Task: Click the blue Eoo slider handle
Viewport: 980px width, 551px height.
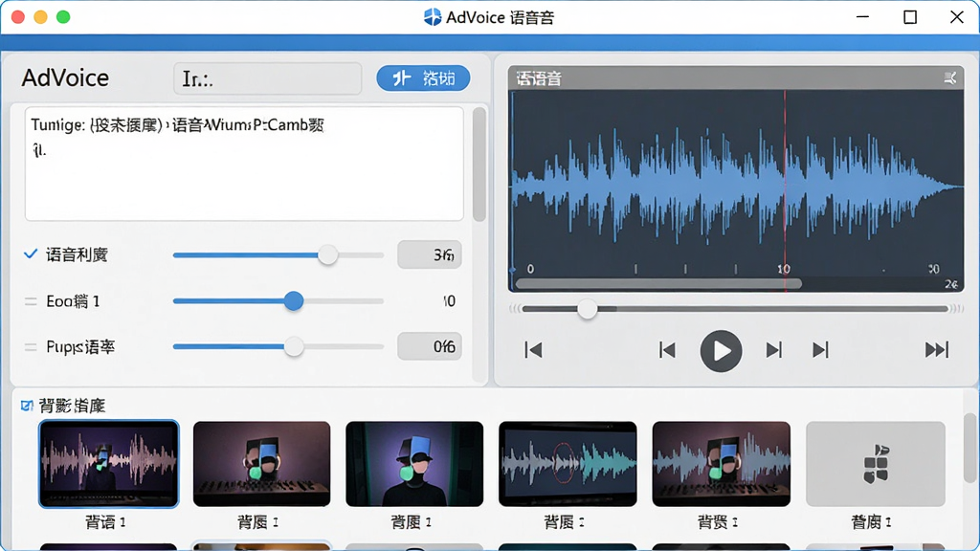Action: tap(294, 300)
